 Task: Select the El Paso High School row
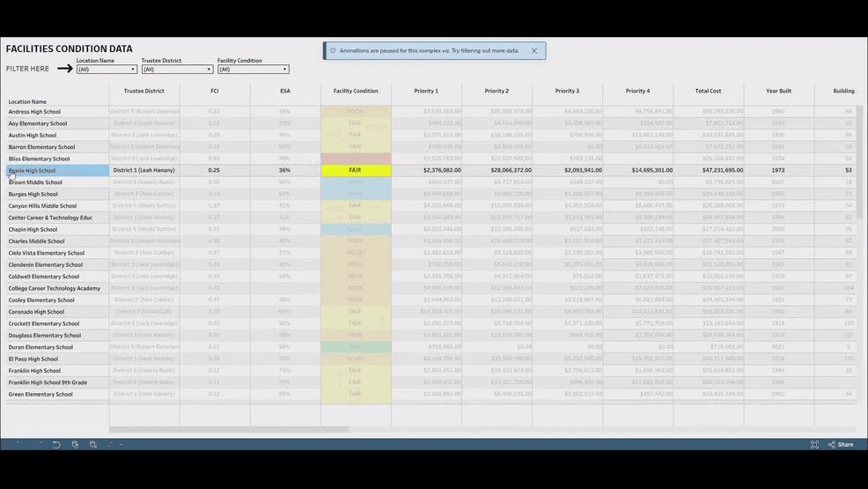pyautogui.click(x=33, y=359)
